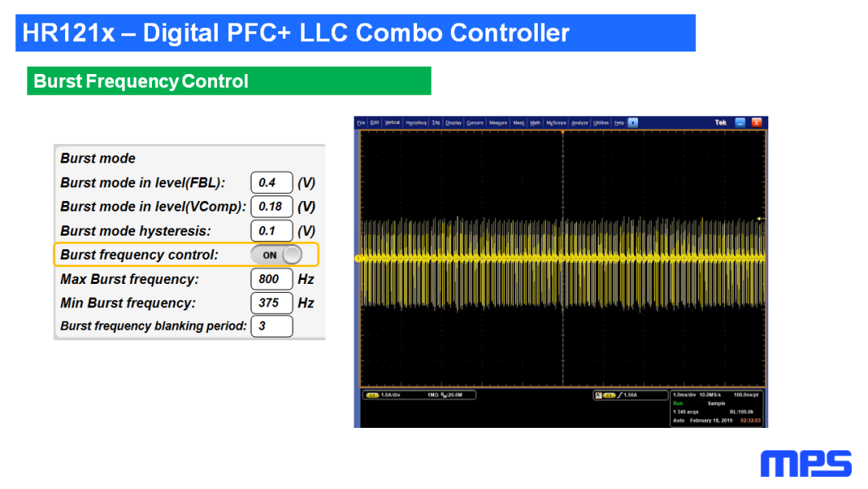
Task: Click the Auto trigger mode text
Action: tap(678, 421)
